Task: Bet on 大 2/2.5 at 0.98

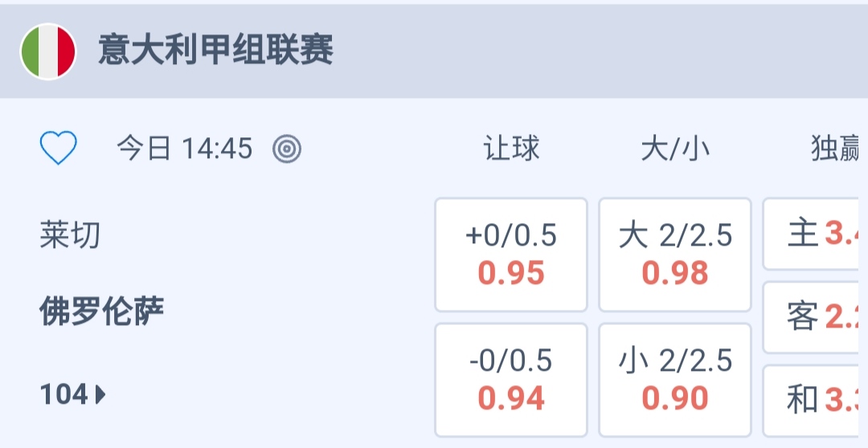Action: (675, 255)
